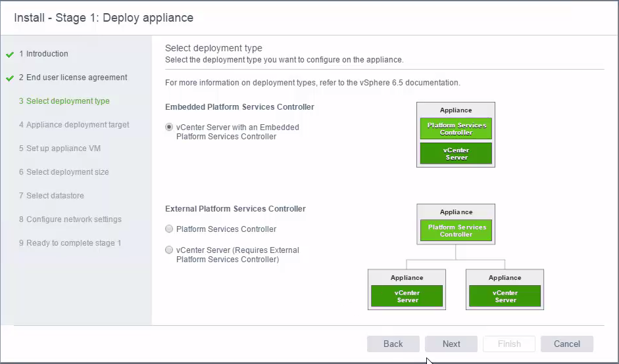This screenshot has height=364, width=619.
Task: Open step 4 Appliance deployment target
Action: [74, 125]
